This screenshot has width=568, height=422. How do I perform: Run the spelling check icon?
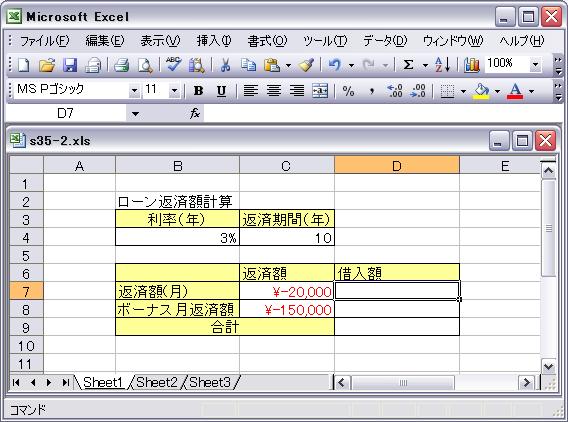[x=174, y=65]
